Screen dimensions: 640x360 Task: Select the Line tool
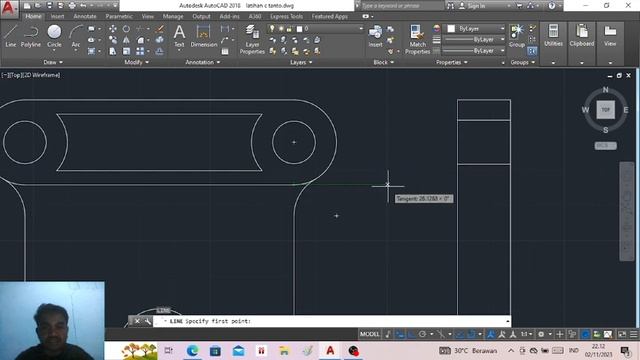click(11, 36)
